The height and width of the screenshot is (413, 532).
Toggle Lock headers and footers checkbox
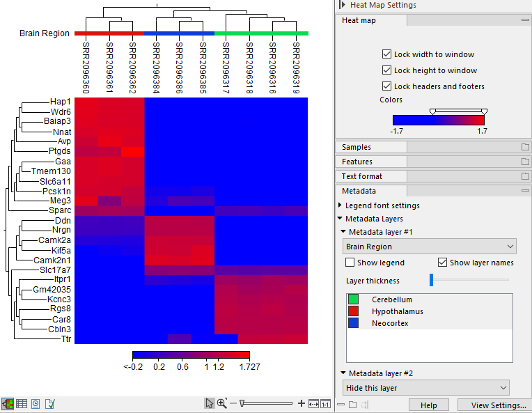[x=386, y=86]
